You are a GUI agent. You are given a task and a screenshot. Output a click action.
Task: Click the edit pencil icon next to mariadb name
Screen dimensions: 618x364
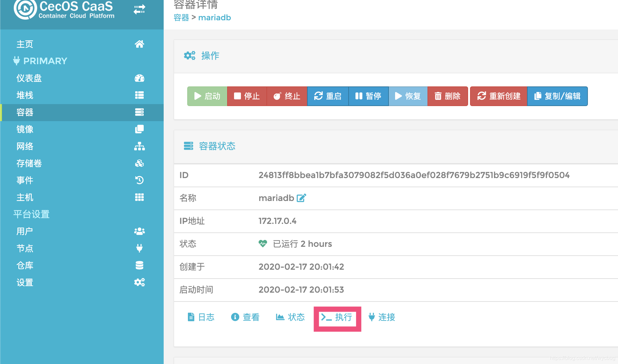(x=301, y=198)
